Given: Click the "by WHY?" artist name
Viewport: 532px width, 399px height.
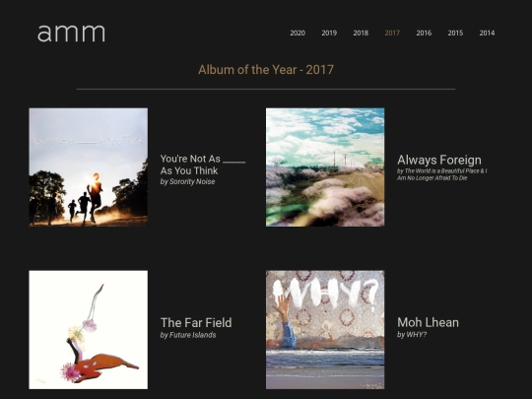Looking at the screenshot, I should [x=412, y=335].
